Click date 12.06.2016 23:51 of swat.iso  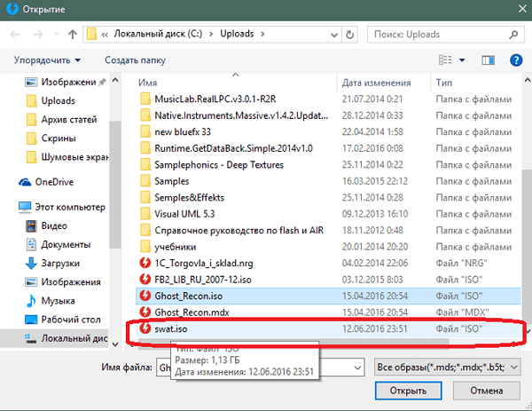(x=374, y=328)
